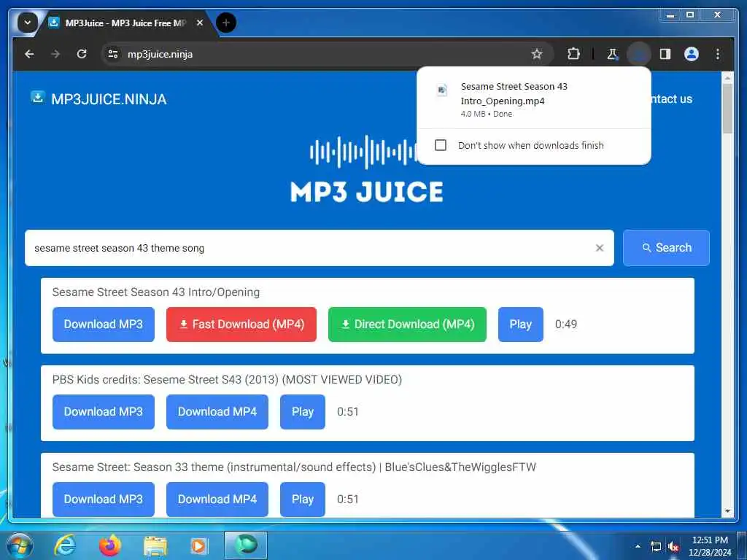Bookmark this page with the star icon
Viewport: 747px width, 560px height.
[x=537, y=54]
